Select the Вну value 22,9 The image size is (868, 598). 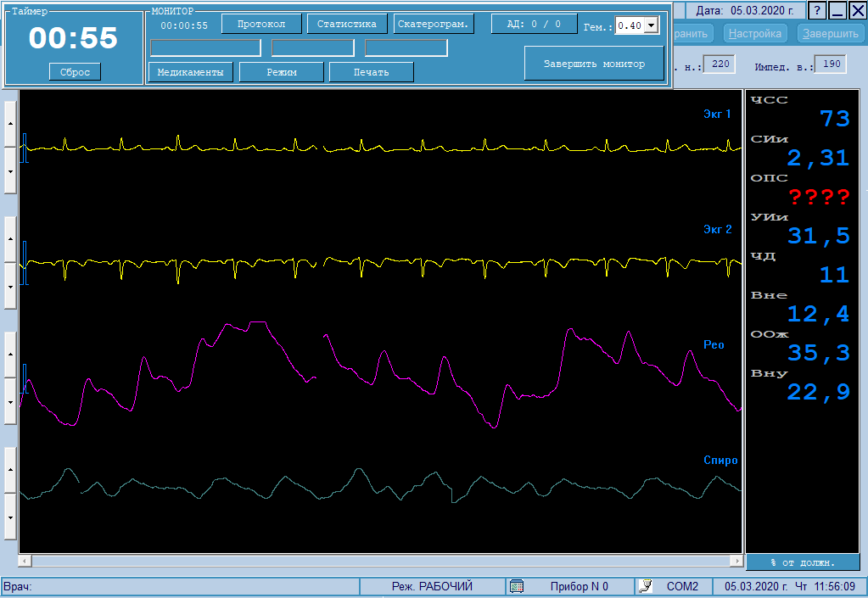tap(818, 392)
